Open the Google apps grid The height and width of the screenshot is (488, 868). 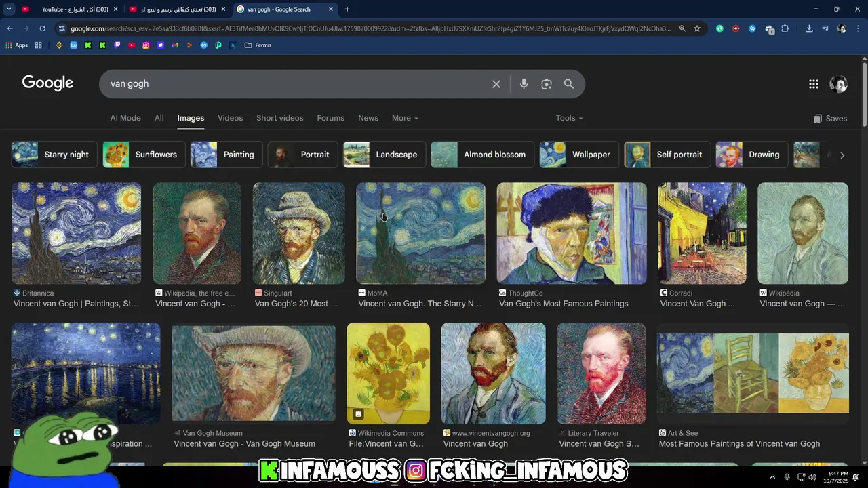point(814,84)
